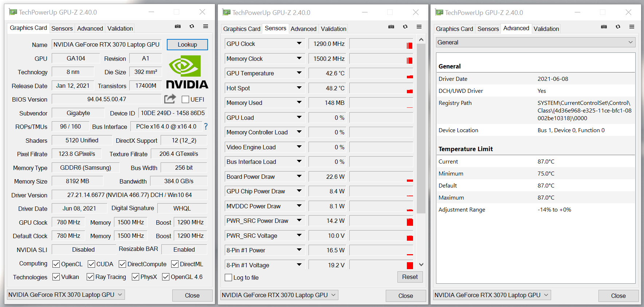Viewport: 644px width, 307px height.
Task: Toggle the Vulkan checkbox
Action: [x=56, y=277]
